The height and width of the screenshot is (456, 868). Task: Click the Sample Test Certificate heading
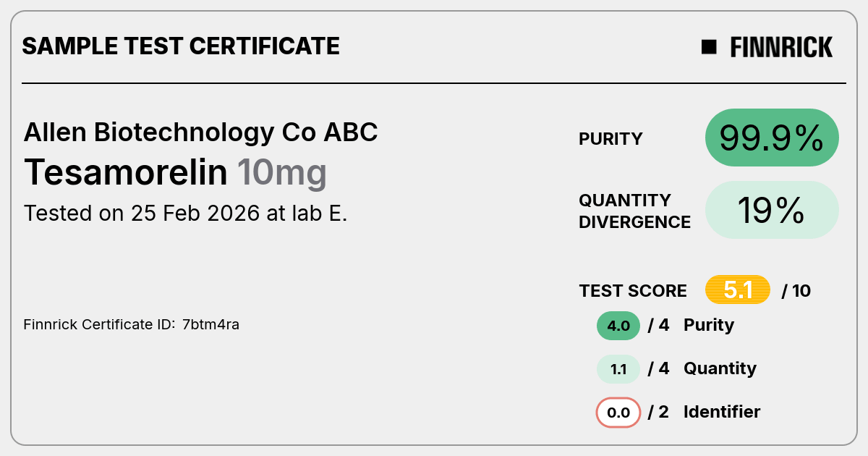point(181,46)
